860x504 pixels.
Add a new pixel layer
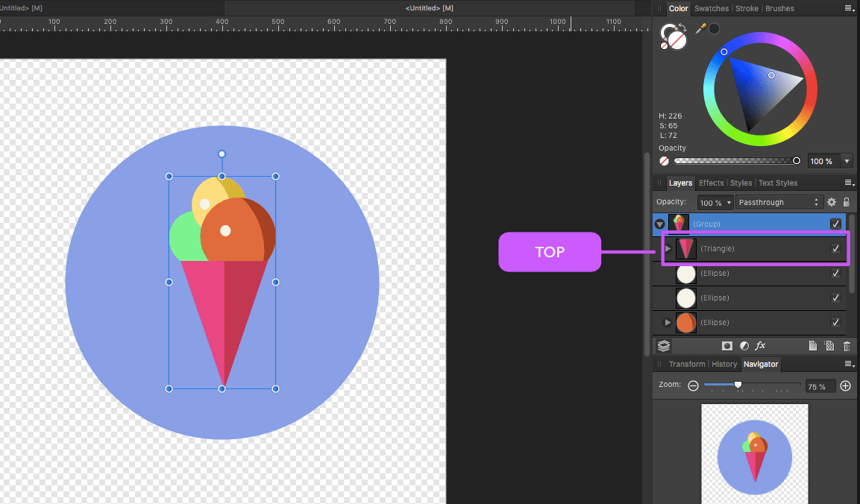pyautogui.click(x=829, y=346)
